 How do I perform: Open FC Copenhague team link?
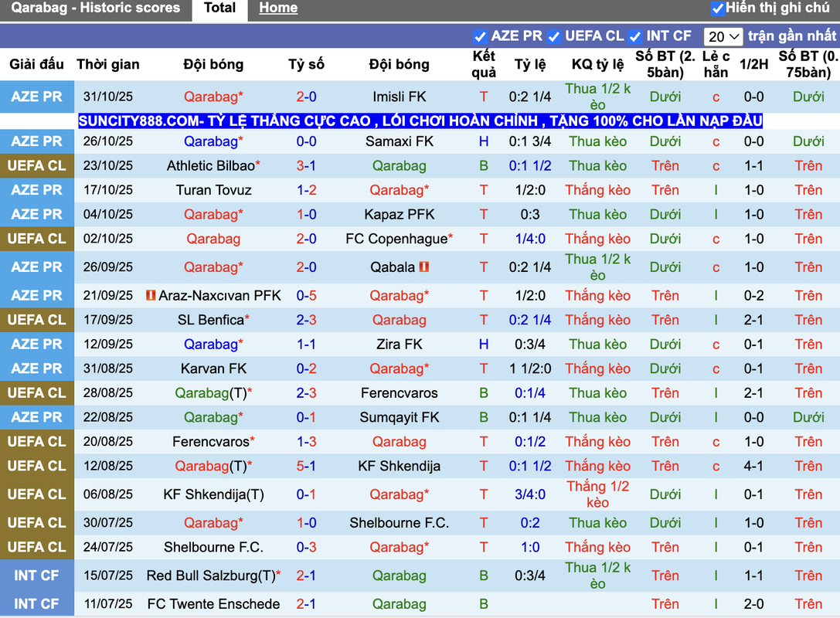[x=396, y=239]
